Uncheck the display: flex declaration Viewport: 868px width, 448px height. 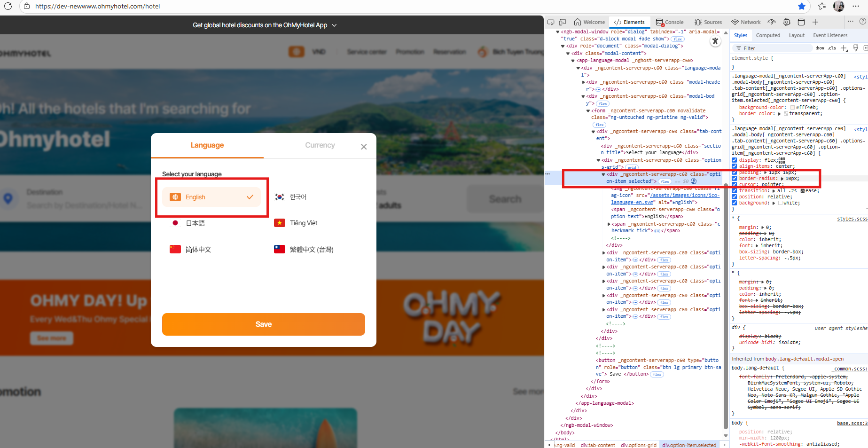735,160
